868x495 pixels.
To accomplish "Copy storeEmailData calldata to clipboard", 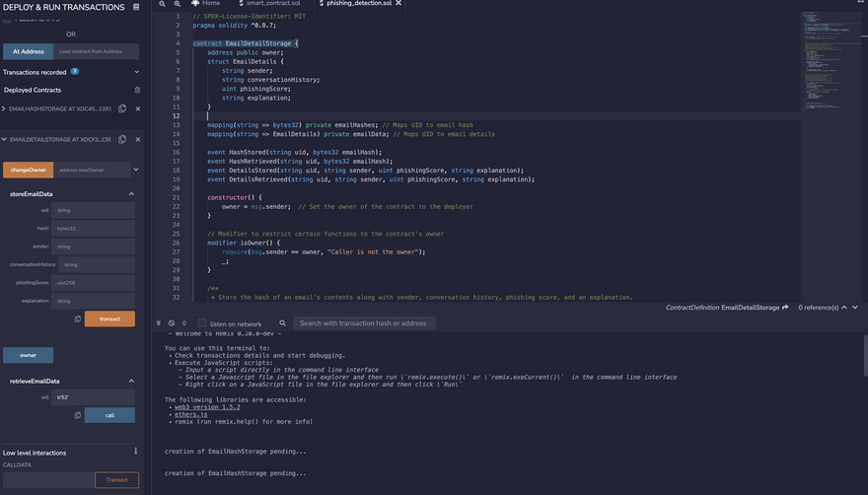I will click(x=78, y=319).
